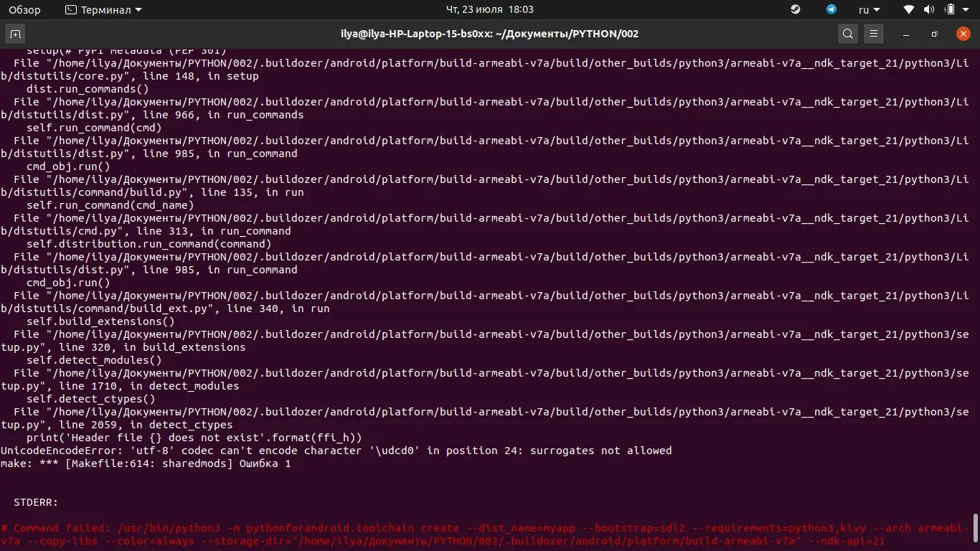Click the 'setup(# PyPI Metadata (PEP 301)' line

click(x=126, y=51)
